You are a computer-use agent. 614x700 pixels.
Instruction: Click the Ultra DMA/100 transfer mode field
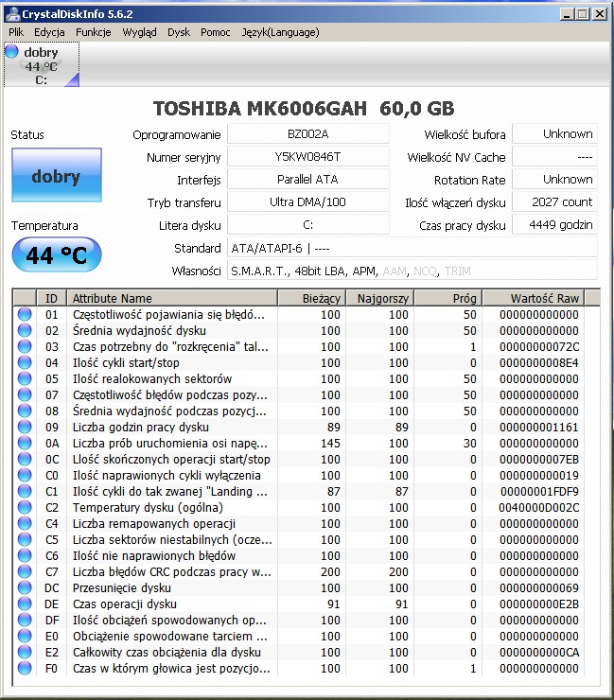click(x=308, y=202)
